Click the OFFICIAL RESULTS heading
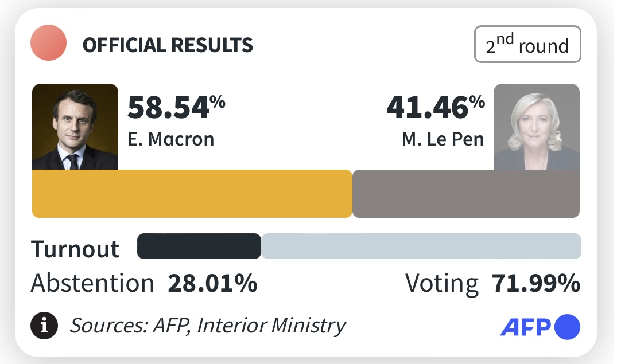Image resolution: width=617 pixels, height=364 pixels. pyautogui.click(x=168, y=45)
